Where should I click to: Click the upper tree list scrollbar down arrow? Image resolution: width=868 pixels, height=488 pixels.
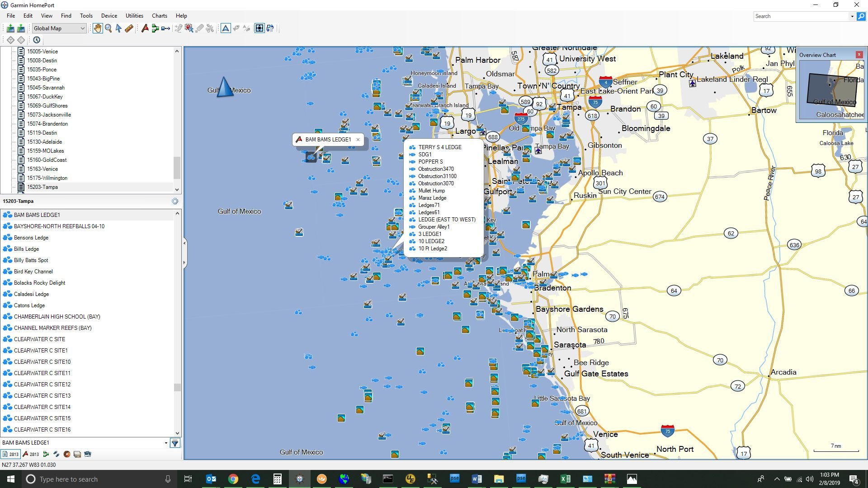pyautogui.click(x=177, y=190)
